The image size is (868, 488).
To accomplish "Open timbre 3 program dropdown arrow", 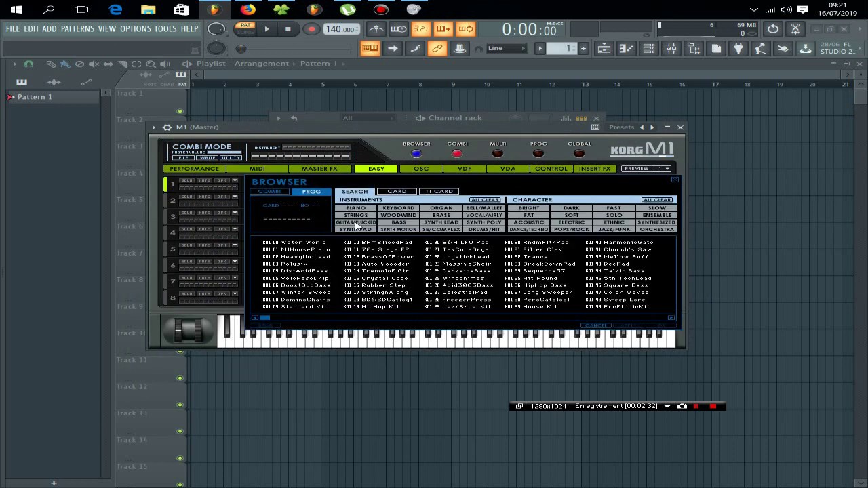I will (235, 213).
